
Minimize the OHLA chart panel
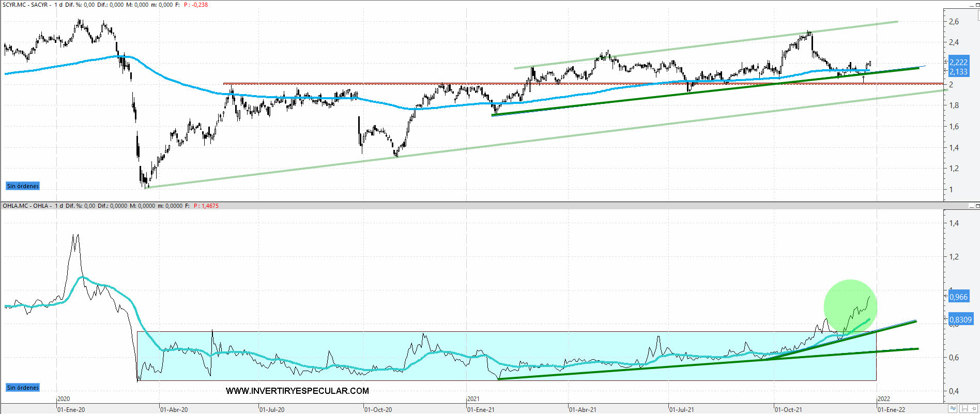point(972,206)
